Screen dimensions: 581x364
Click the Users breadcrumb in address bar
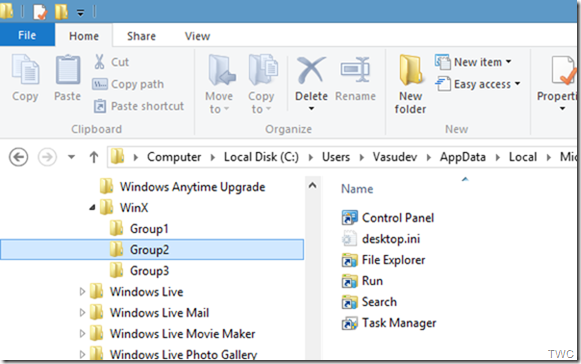(336, 157)
